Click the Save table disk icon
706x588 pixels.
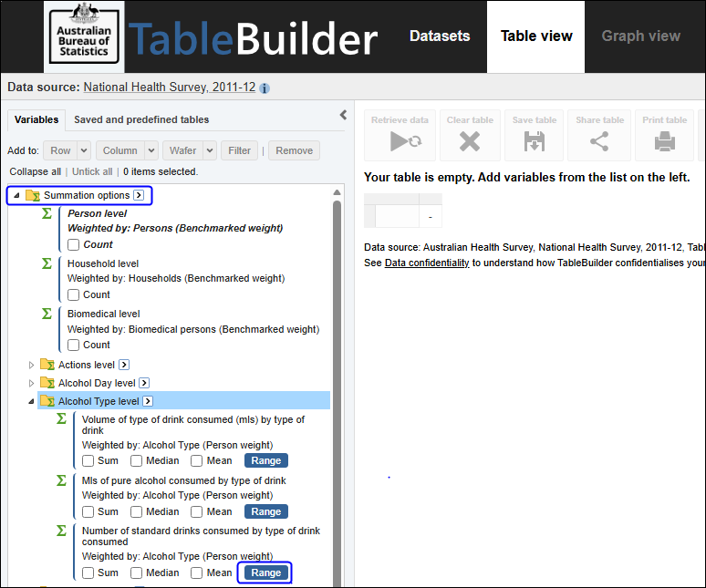pyautogui.click(x=534, y=141)
